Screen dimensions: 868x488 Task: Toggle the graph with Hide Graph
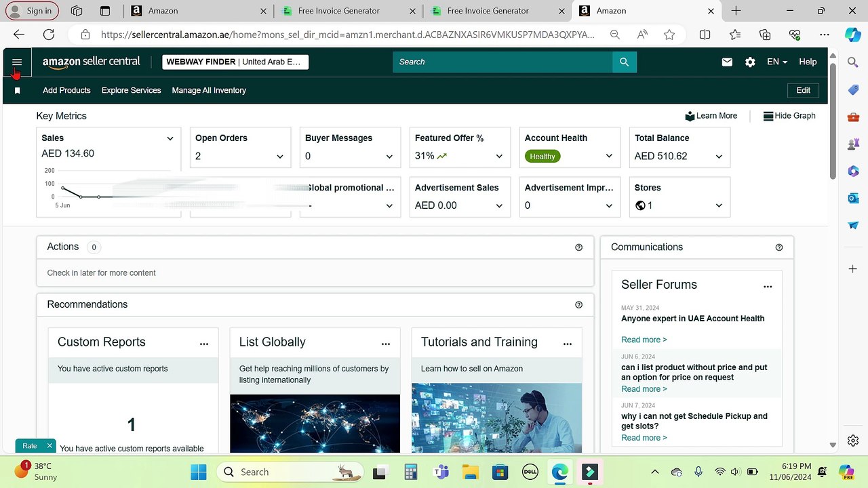pos(789,116)
